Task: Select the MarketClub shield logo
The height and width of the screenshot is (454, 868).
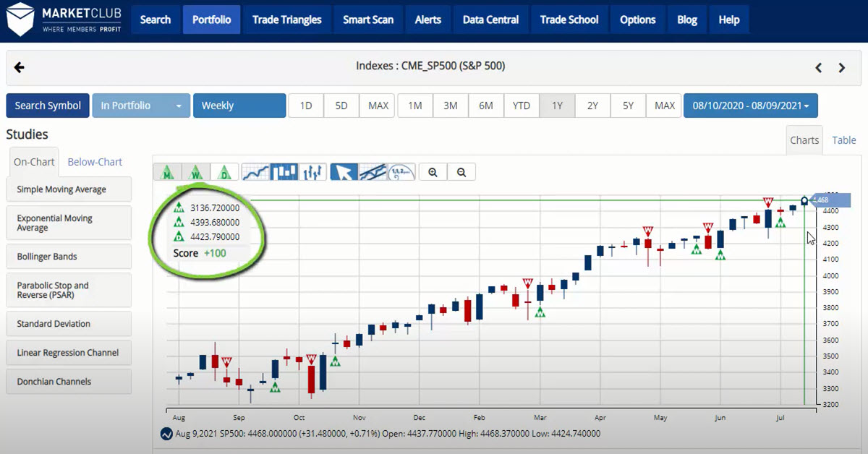Action: click(x=22, y=20)
